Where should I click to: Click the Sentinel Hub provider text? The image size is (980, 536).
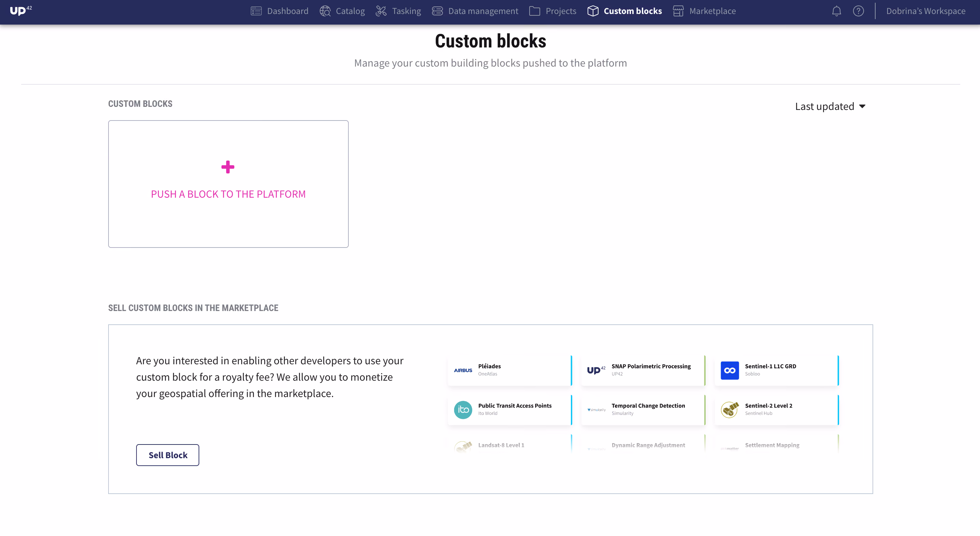[x=759, y=413]
